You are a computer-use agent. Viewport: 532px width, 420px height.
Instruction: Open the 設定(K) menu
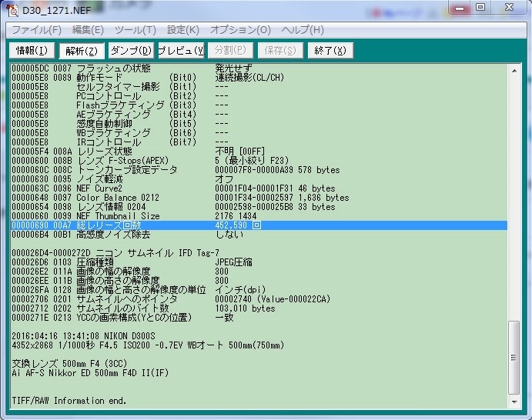tap(183, 30)
